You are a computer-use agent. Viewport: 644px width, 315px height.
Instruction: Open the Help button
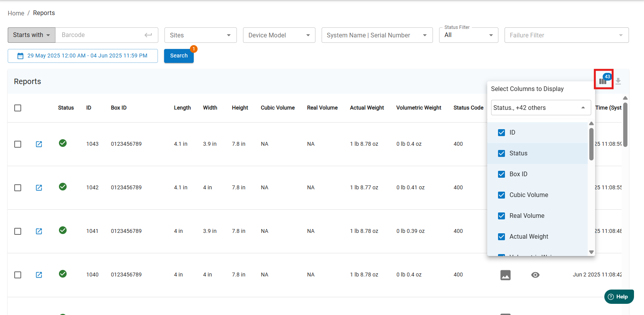click(619, 296)
